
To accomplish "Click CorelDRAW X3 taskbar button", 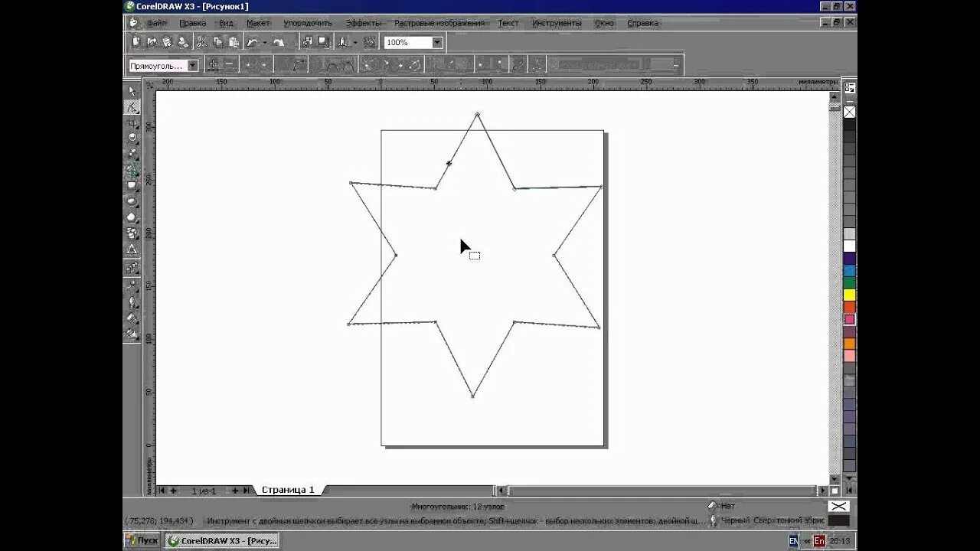I will pos(222,540).
